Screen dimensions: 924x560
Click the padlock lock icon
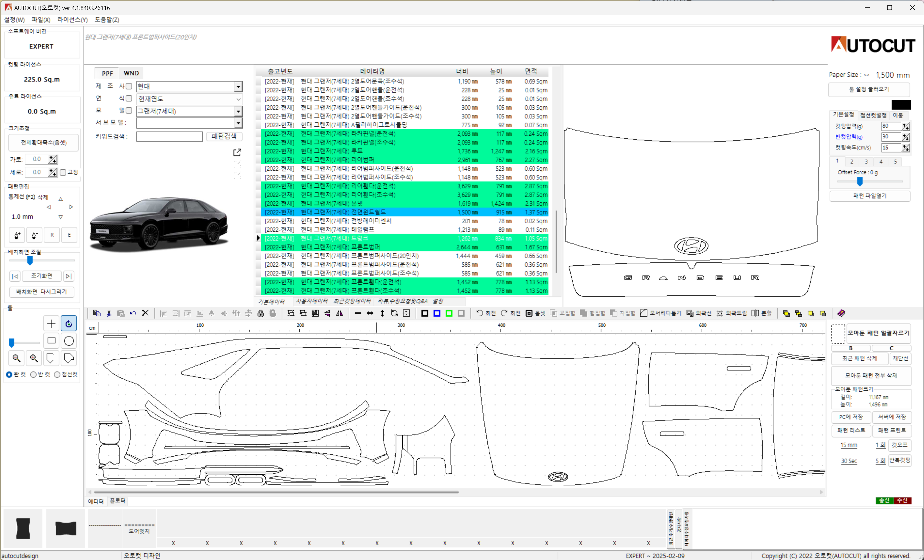tap(260, 313)
